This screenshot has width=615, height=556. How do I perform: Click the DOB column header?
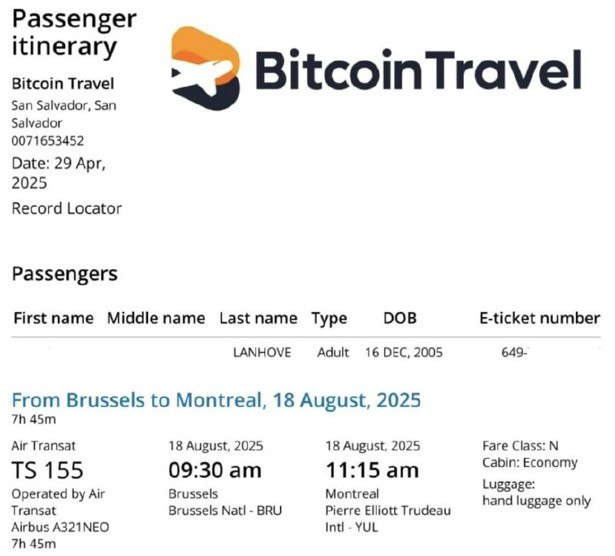400,318
